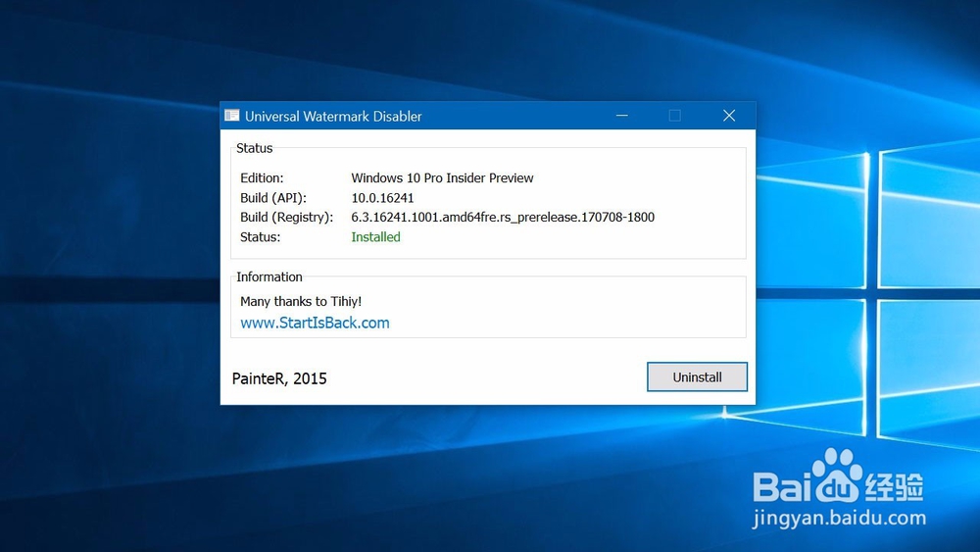Click the build number 10.0.16241

coord(382,198)
